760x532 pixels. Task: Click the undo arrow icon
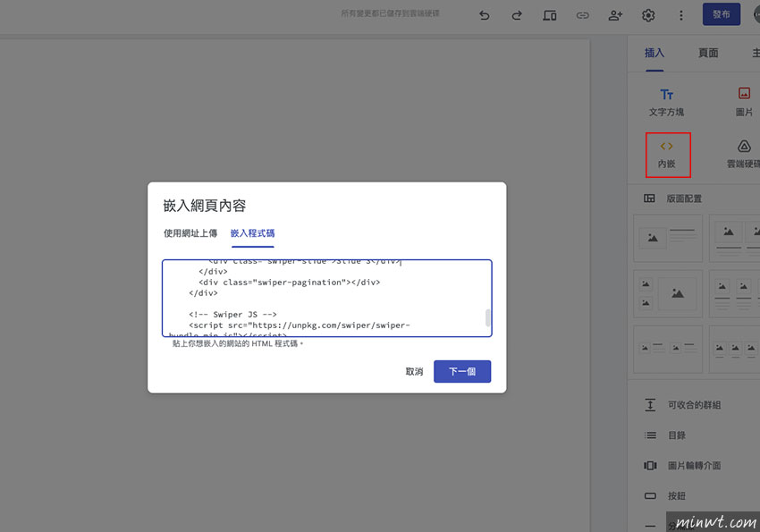point(485,15)
